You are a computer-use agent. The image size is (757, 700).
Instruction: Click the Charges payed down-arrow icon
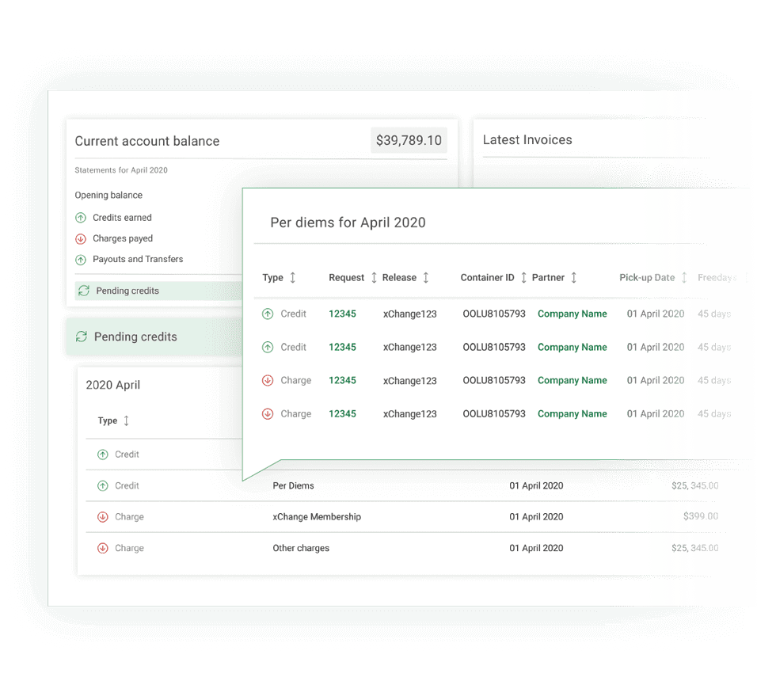pos(81,238)
